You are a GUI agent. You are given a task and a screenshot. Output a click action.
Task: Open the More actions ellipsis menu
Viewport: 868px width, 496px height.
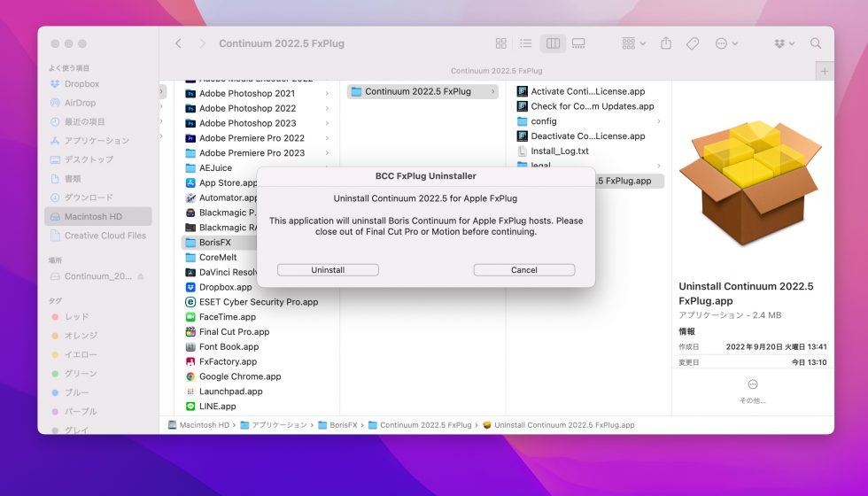point(725,43)
